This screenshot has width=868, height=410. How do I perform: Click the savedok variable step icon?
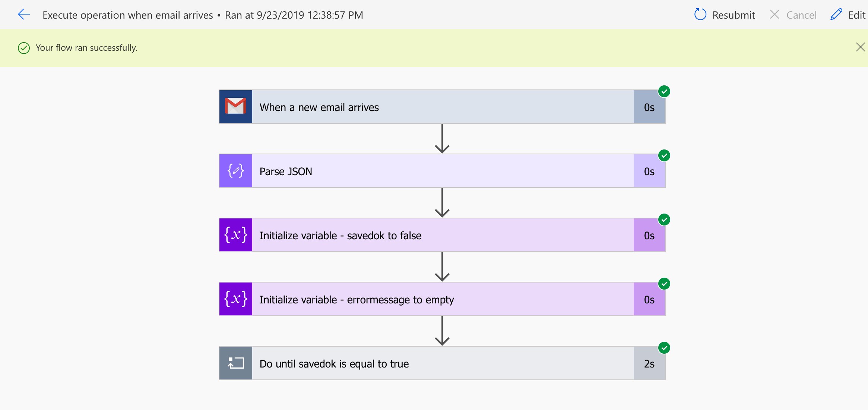pyautogui.click(x=235, y=235)
